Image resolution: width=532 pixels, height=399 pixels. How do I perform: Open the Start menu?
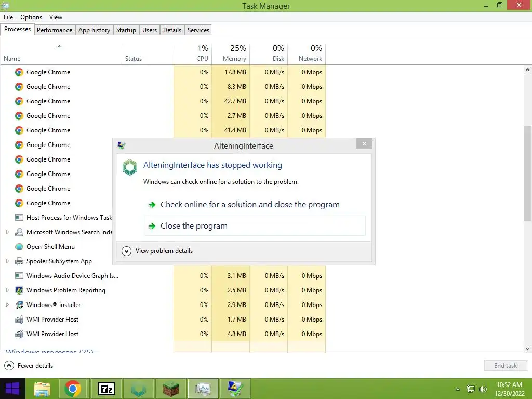click(12, 389)
